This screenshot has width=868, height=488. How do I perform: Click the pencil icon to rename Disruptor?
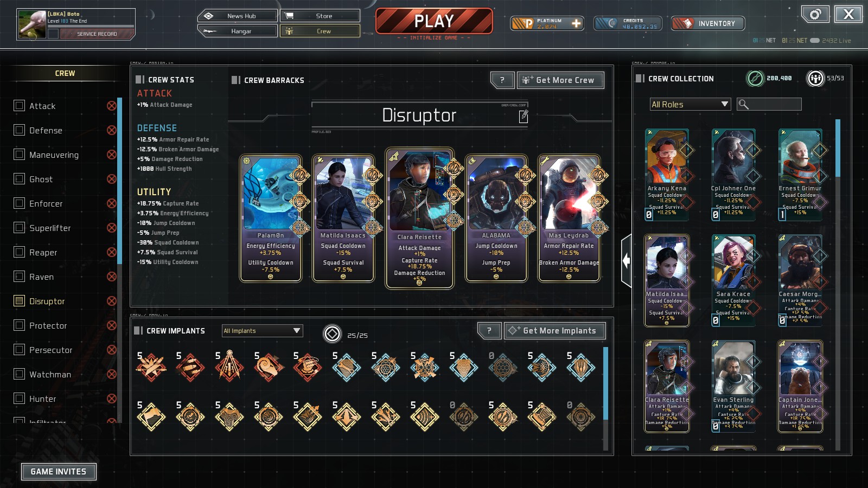[524, 116]
